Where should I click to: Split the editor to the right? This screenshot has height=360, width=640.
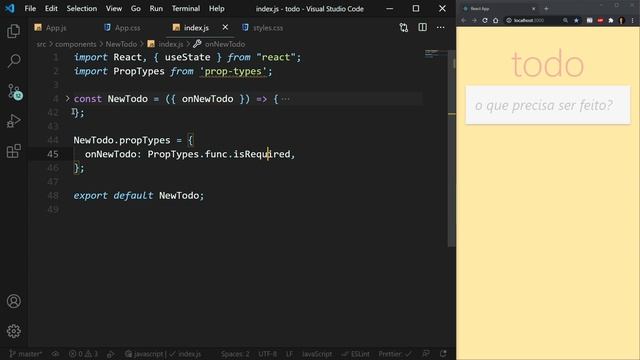coord(422,27)
